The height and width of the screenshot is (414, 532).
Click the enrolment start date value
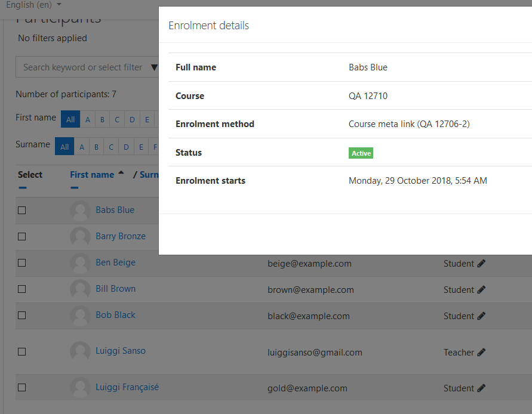[x=418, y=181]
